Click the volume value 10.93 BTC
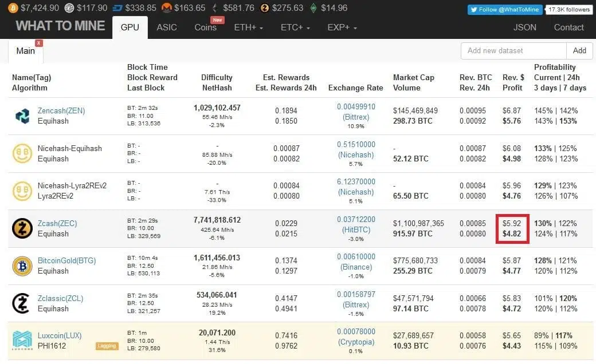 410,346
